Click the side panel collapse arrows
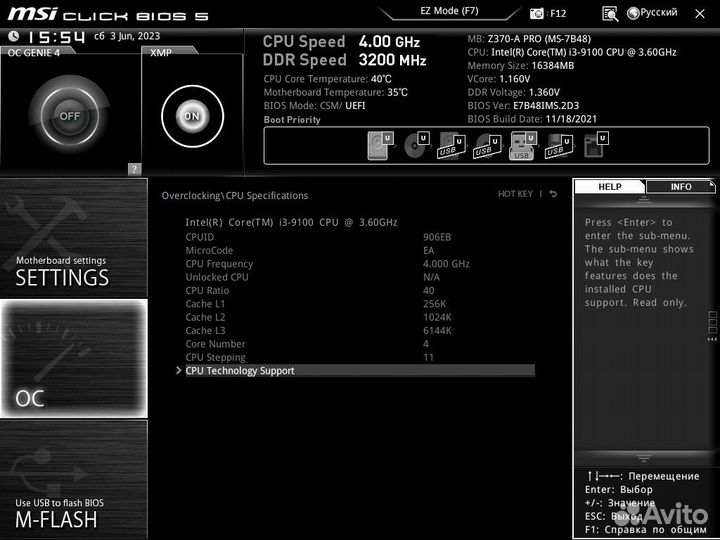720x540 pixels. [712, 339]
